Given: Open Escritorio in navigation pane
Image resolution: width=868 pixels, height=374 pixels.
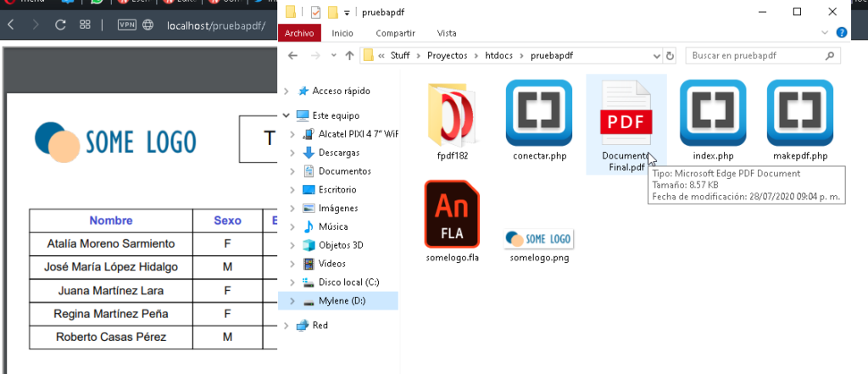Looking at the screenshot, I should [337, 189].
